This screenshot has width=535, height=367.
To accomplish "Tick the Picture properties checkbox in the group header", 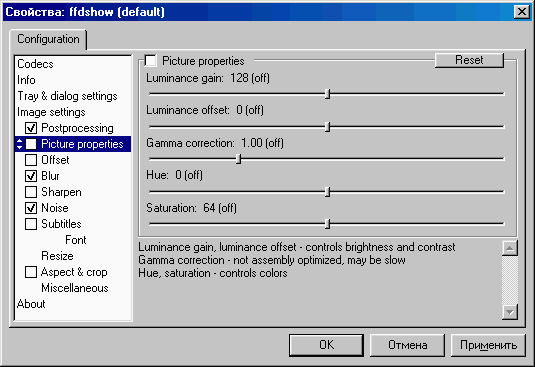I will click(x=150, y=61).
